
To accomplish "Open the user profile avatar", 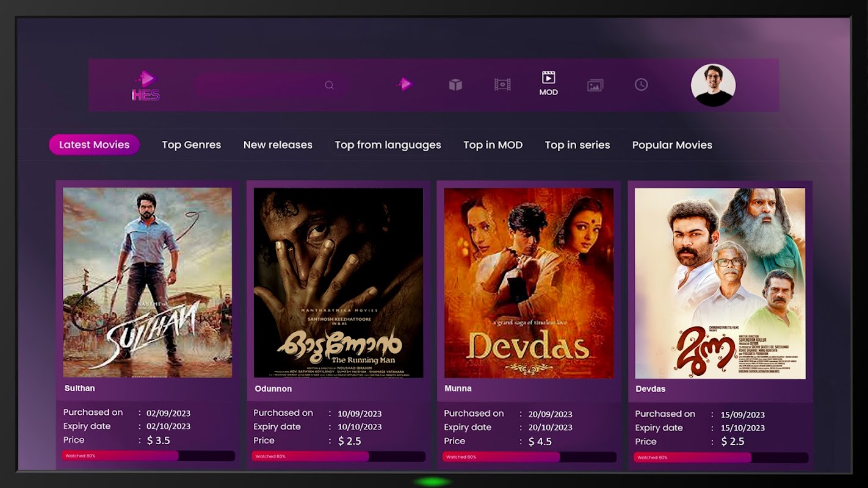I will 713,85.
